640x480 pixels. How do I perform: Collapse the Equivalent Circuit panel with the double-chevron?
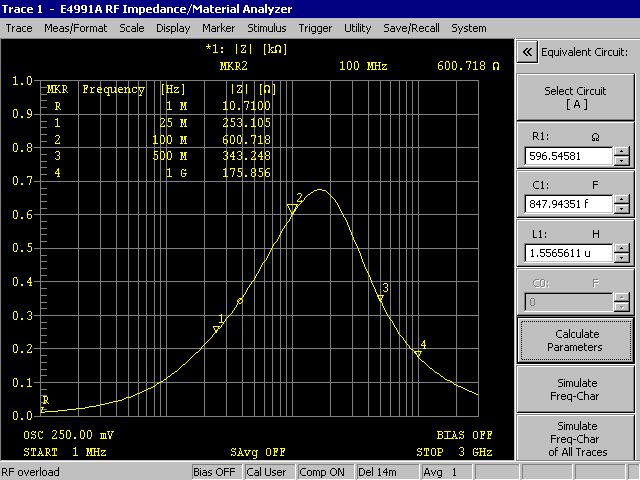[x=527, y=52]
